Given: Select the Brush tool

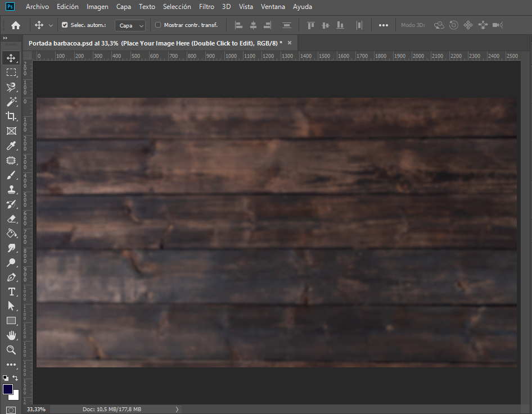Looking at the screenshot, I should coord(11,175).
